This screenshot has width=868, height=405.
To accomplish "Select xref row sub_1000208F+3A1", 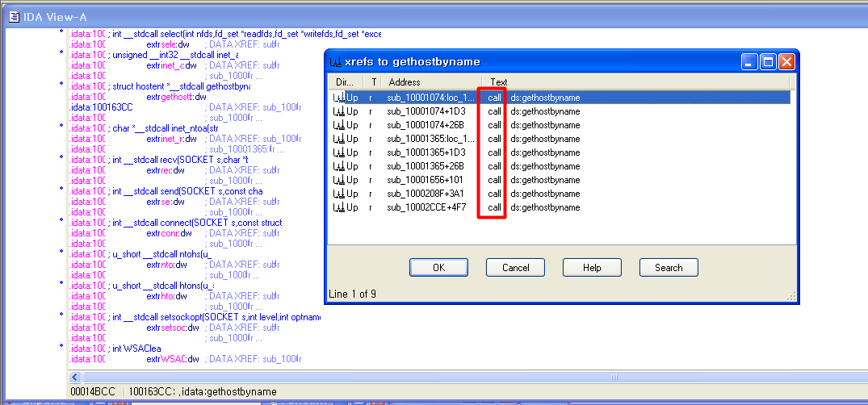I will click(x=559, y=194).
